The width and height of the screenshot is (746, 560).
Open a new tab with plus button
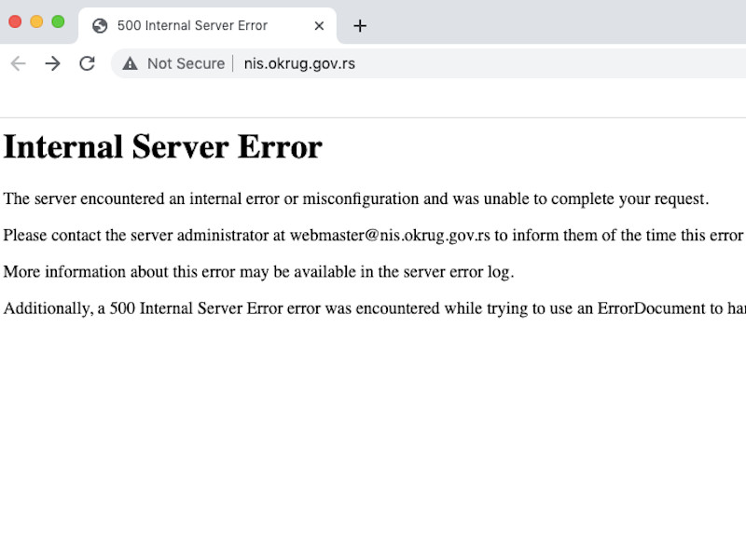tap(360, 26)
